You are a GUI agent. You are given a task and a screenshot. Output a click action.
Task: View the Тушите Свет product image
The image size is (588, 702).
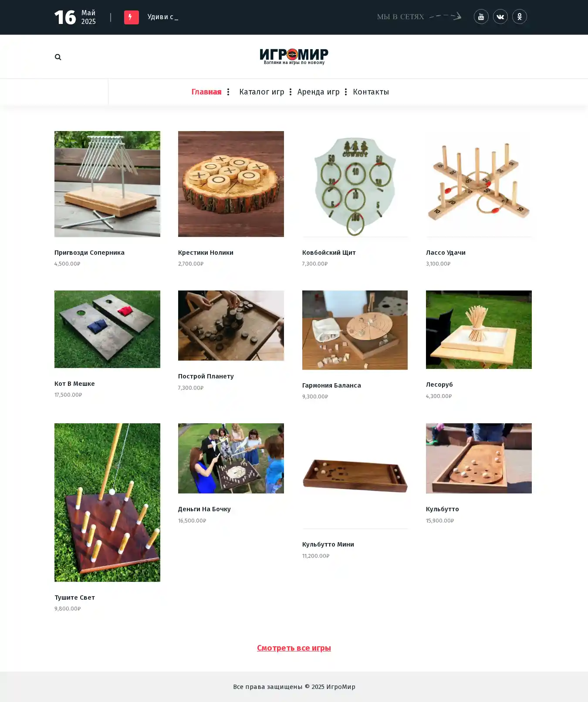click(107, 503)
